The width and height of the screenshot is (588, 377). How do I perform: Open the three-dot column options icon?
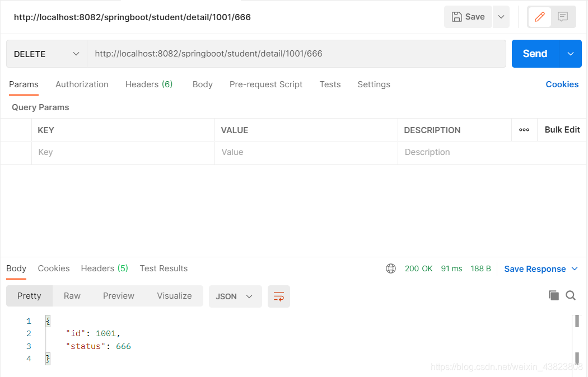point(524,130)
